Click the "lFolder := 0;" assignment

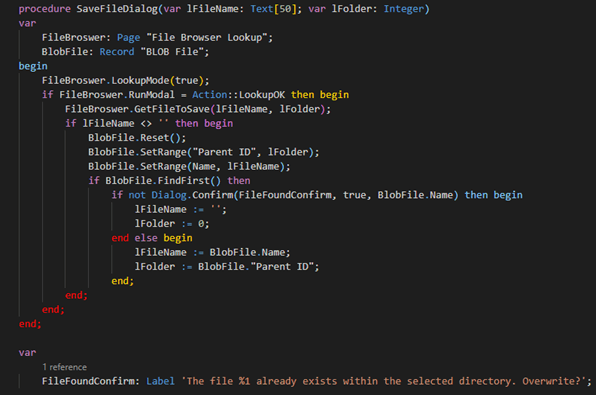click(x=172, y=224)
